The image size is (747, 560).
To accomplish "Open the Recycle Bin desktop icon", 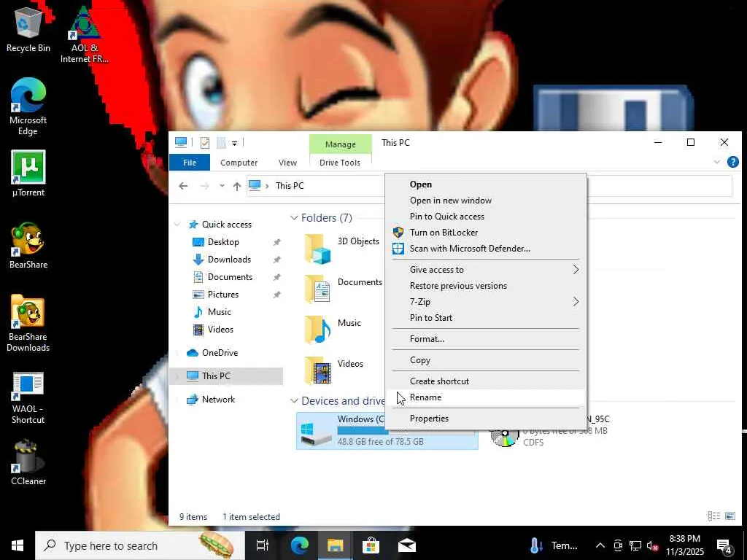I will pos(28,29).
